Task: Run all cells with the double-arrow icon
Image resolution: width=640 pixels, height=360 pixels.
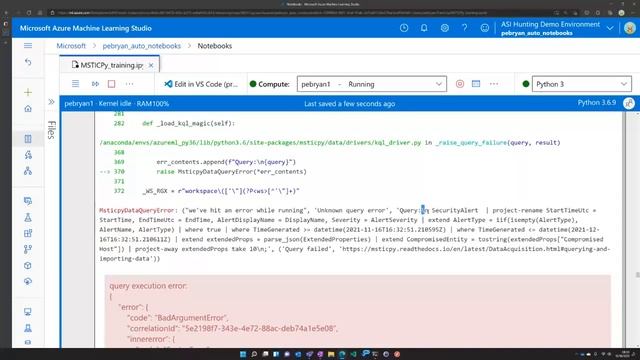Action: (x=96, y=84)
